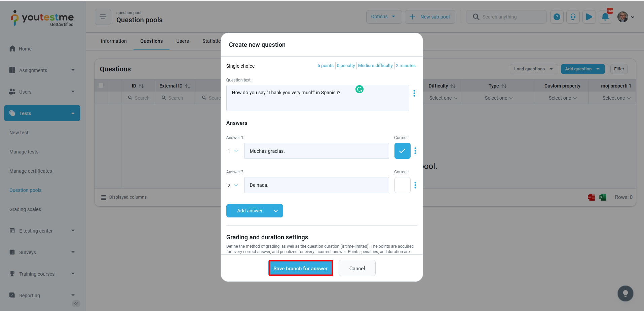Tick the select-all questions checkbox
This screenshot has height=311, width=644.
(101, 85)
